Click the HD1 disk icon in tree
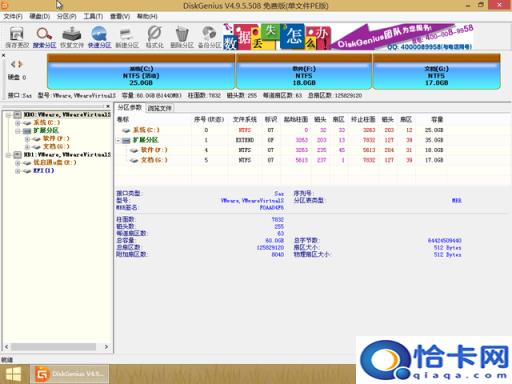The height and width of the screenshot is (384, 512). coord(18,155)
